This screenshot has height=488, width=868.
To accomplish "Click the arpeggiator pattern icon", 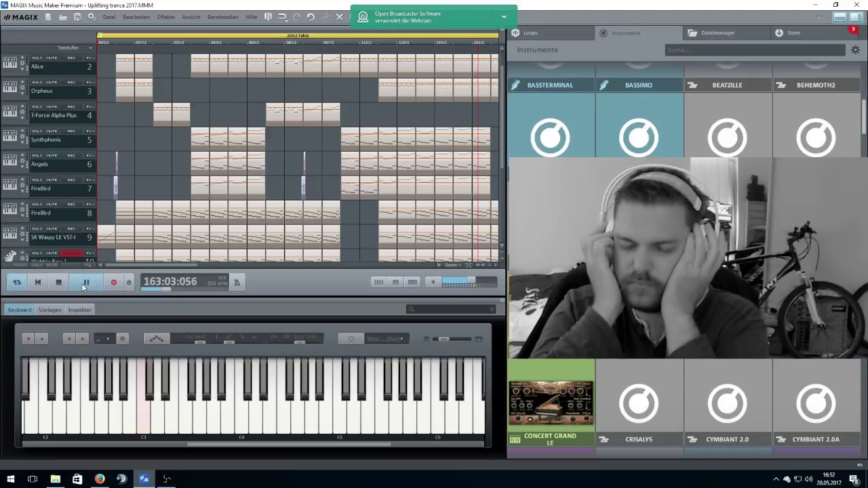I will tap(156, 338).
